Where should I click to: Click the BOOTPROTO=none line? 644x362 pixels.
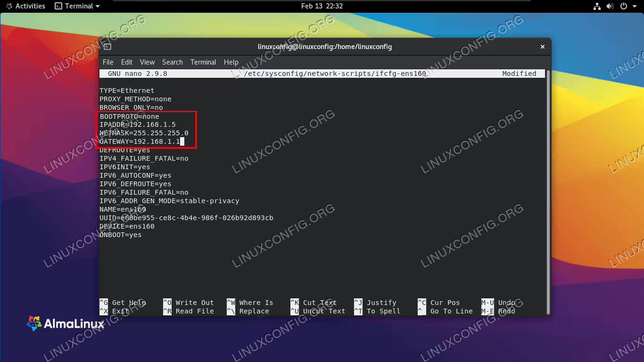point(129,116)
